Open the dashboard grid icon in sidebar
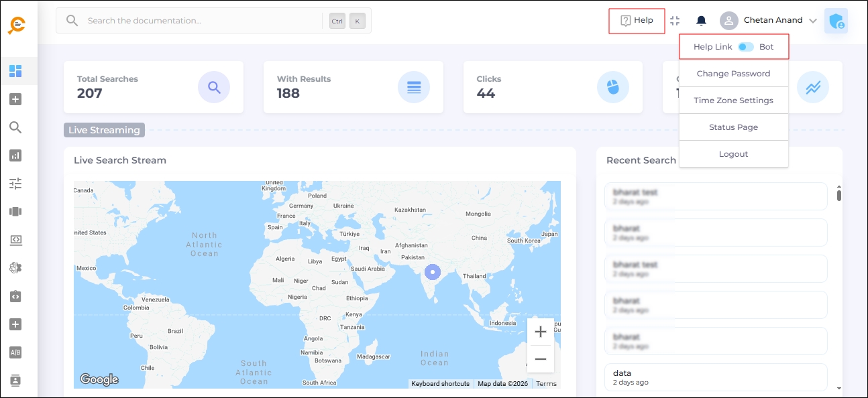 (x=16, y=71)
